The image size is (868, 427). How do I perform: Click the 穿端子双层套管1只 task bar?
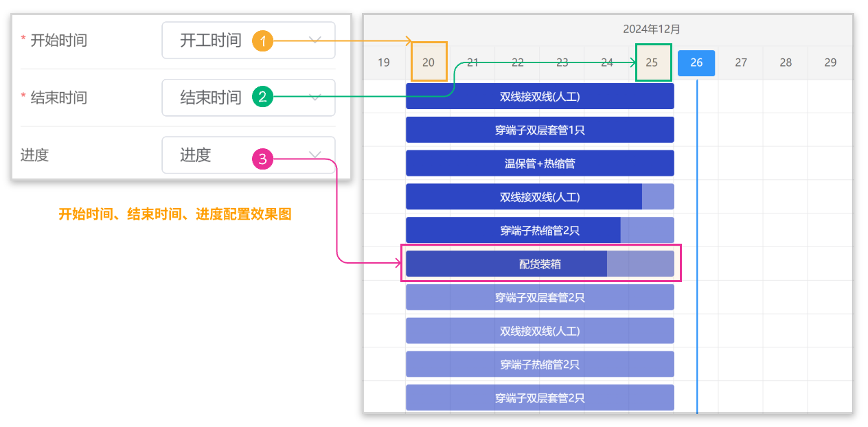540,130
